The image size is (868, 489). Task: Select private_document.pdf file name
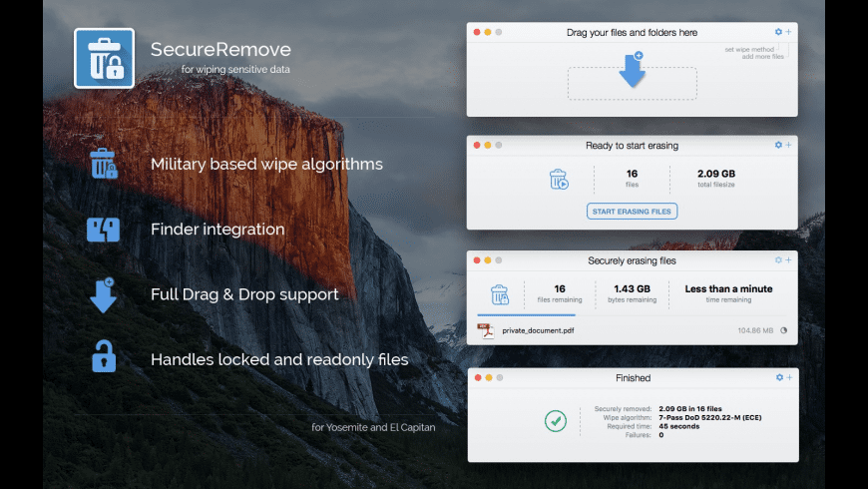click(538, 330)
